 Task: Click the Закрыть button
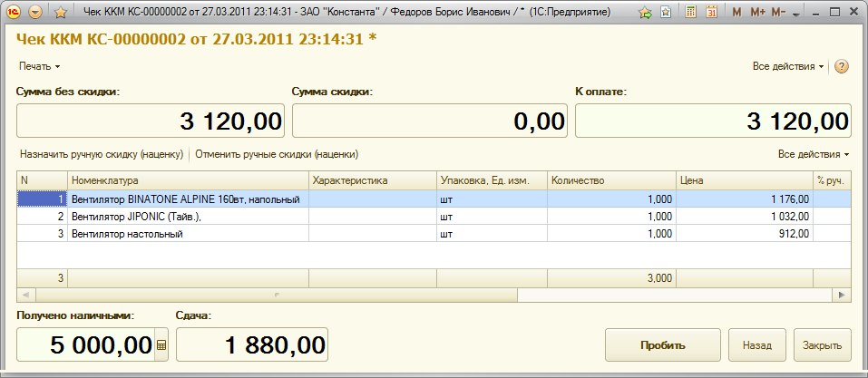coord(823,344)
